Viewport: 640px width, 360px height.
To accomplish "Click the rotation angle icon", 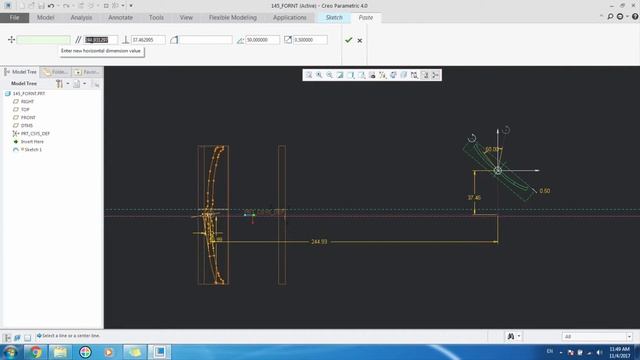I will pos(240,40).
